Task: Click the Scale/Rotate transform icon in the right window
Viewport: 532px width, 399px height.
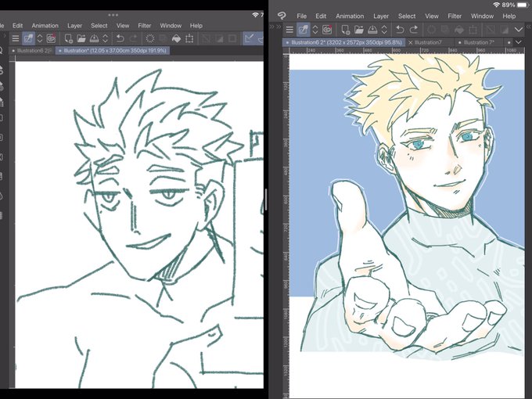Action: coord(473,30)
